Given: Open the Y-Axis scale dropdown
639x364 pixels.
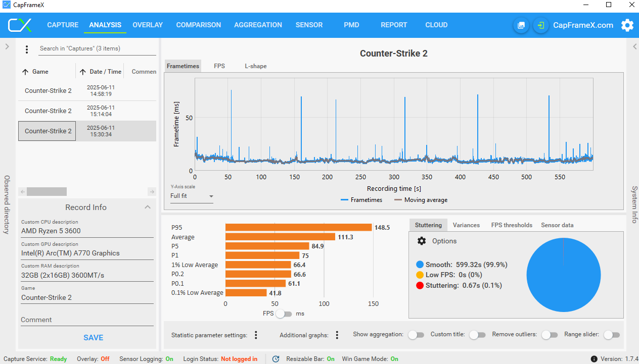Looking at the screenshot, I should 192,196.
